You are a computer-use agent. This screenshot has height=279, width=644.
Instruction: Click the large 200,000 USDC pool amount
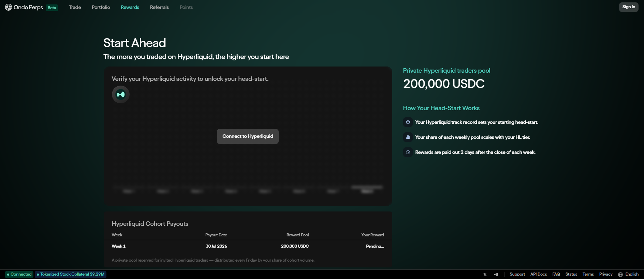(444, 84)
